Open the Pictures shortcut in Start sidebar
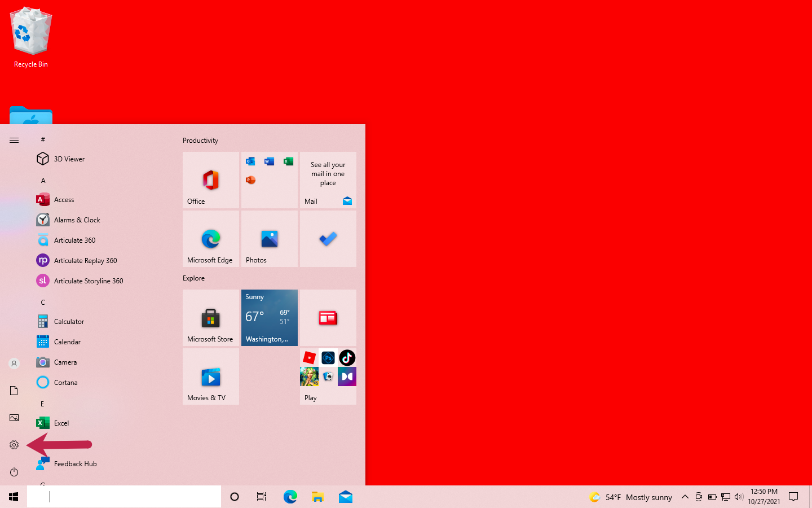Viewport: 812px width, 508px height. 14,418
